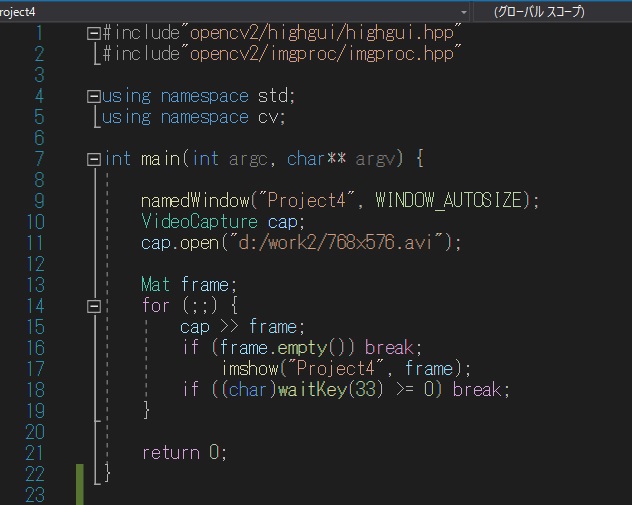Collapse the main function at line 7
The width and height of the screenshot is (632, 505).
94,159
